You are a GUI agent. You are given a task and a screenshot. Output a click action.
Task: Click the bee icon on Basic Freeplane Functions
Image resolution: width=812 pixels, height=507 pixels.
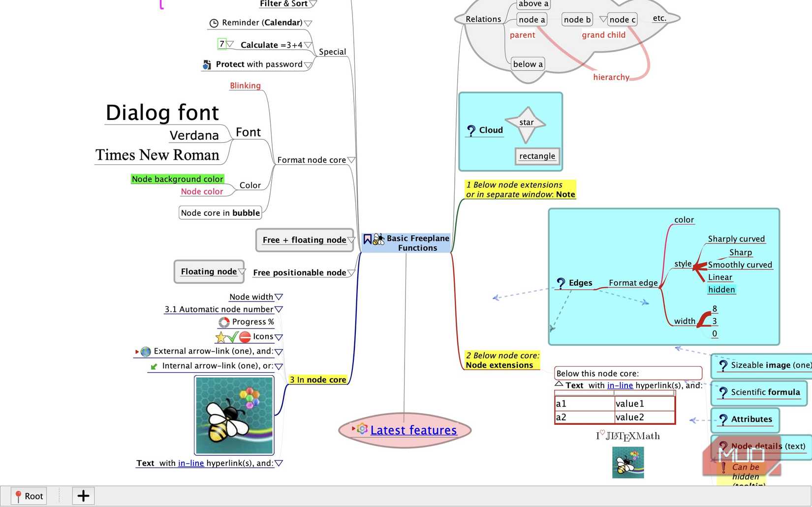(378, 239)
